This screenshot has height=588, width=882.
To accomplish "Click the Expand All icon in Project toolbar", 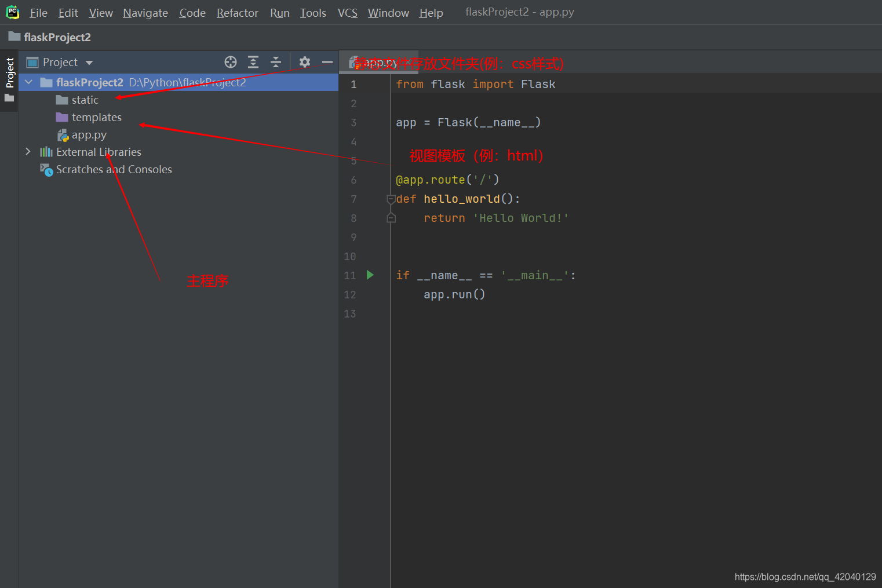I will click(x=253, y=62).
